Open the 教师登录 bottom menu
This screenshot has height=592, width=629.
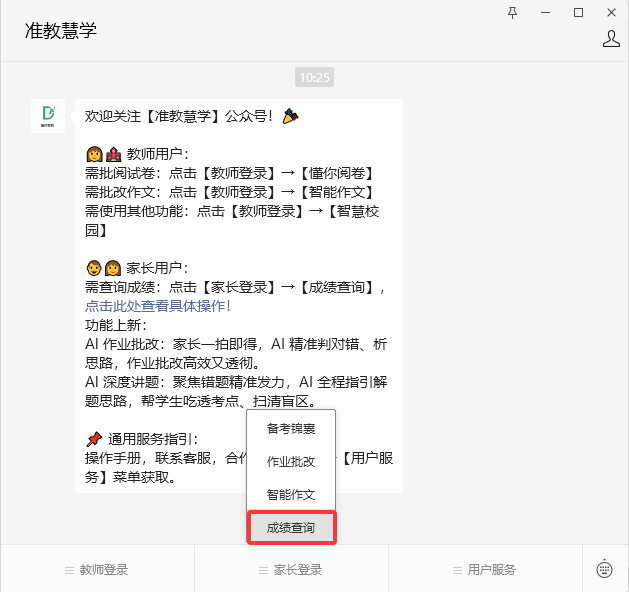tap(97, 569)
